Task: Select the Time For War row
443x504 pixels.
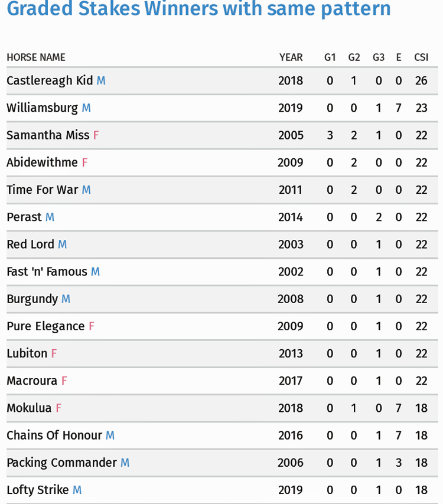Action: (222, 190)
